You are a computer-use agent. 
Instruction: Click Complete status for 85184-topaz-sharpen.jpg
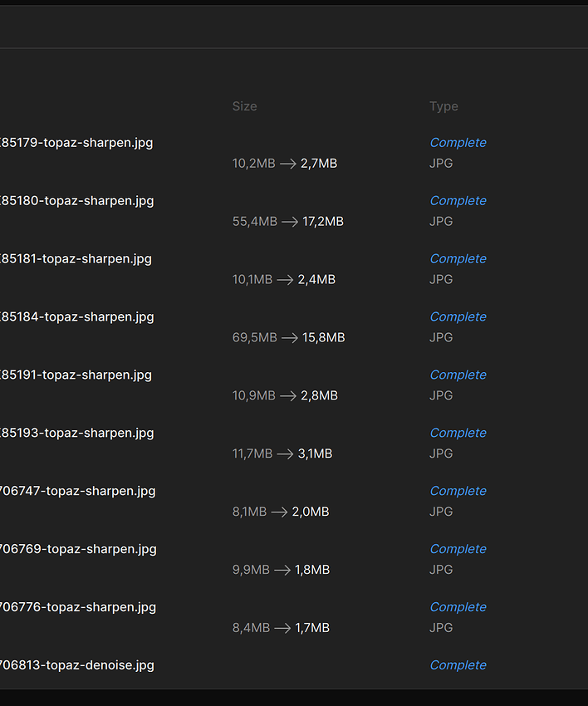pos(458,317)
